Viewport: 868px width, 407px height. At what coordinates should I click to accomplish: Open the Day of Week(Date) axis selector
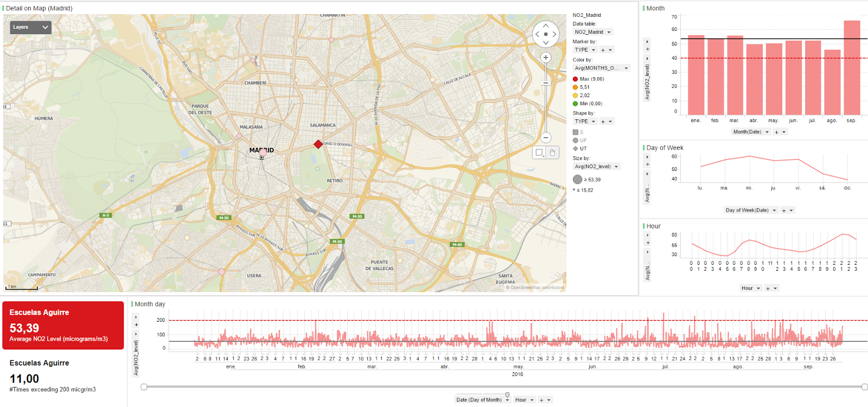click(751, 211)
